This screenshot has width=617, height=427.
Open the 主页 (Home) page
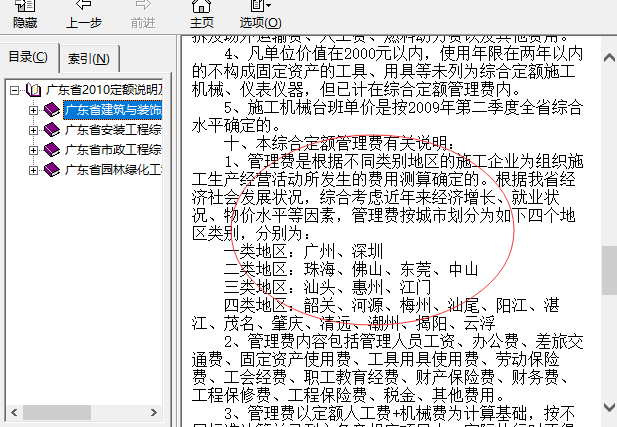pos(201,15)
